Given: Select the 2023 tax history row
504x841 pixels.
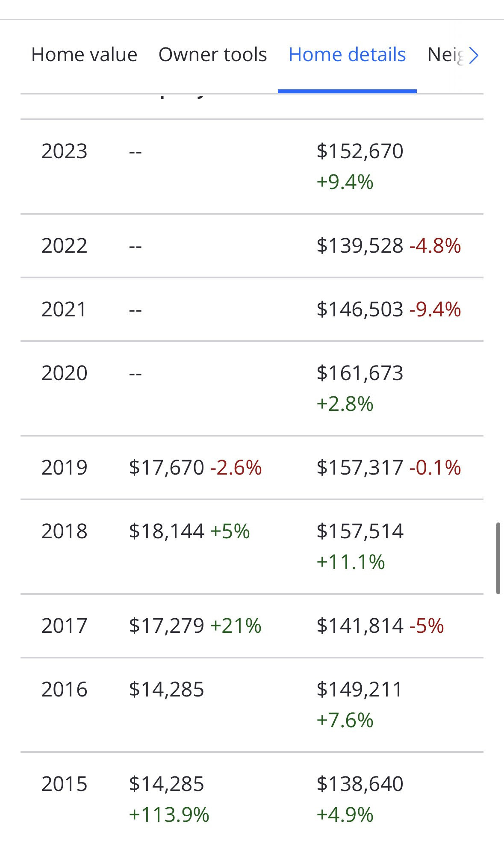Looking at the screenshot, I should 252,166.
